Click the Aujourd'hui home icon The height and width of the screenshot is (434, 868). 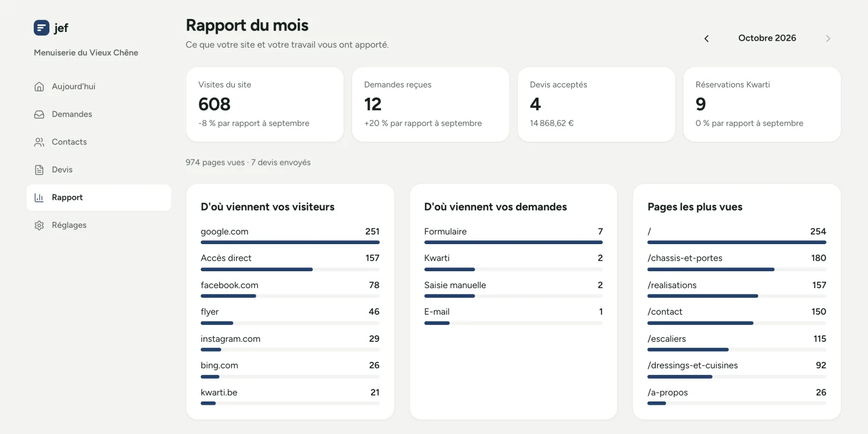[39, 87]
